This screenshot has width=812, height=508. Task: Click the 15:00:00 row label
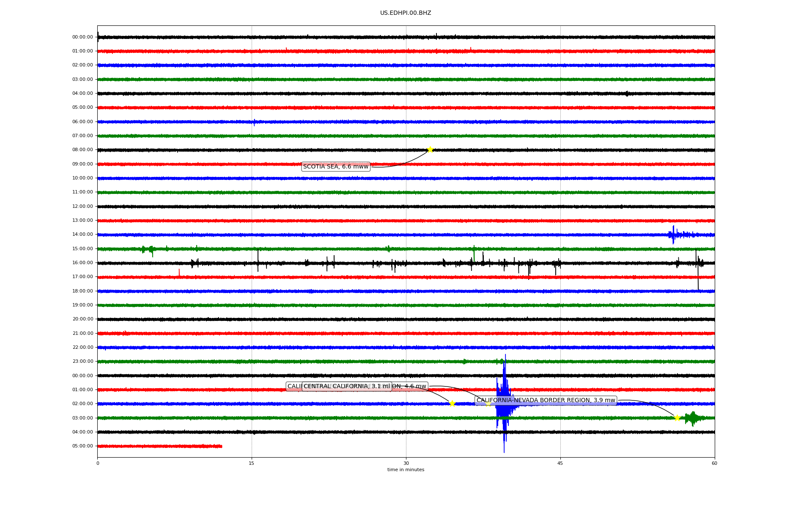coord(82,249)
